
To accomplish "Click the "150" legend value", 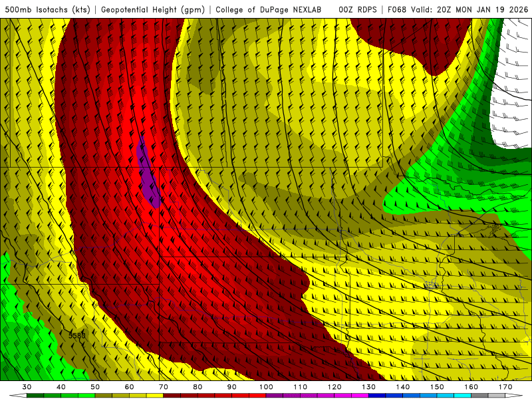I will pos(437,387).
